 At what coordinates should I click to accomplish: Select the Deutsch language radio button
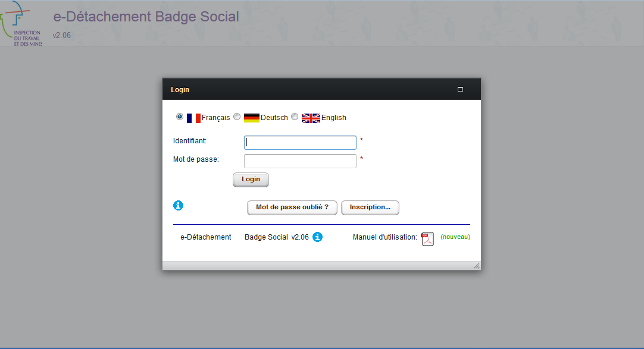[x=237, y=117]
